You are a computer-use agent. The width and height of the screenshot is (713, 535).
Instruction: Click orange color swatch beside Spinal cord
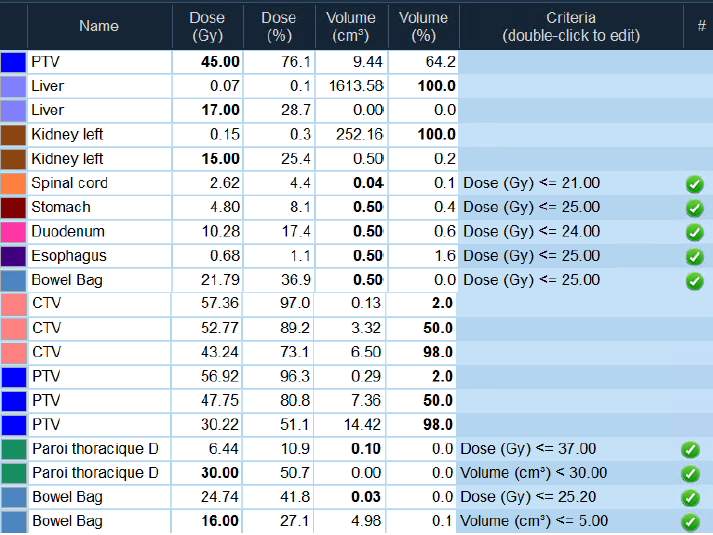tap(14, 183)
